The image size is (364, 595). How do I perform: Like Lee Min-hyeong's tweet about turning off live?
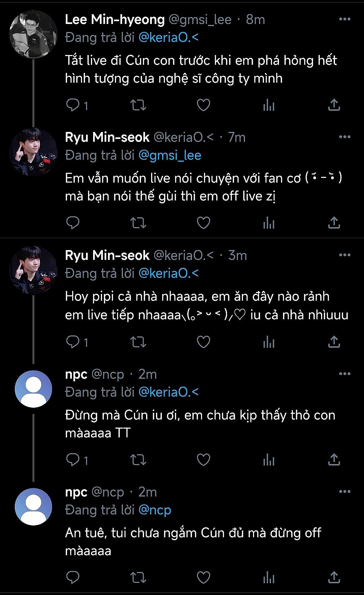(x=203, y=105)
